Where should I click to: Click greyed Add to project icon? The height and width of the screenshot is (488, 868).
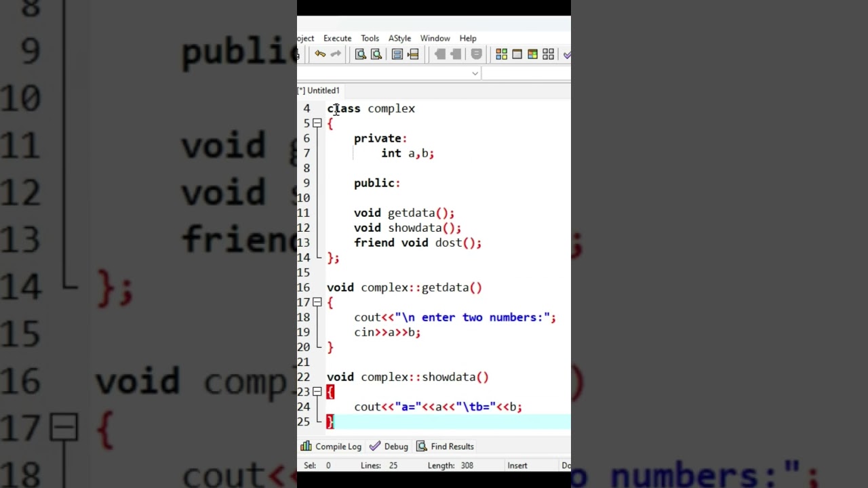point(440,54)
